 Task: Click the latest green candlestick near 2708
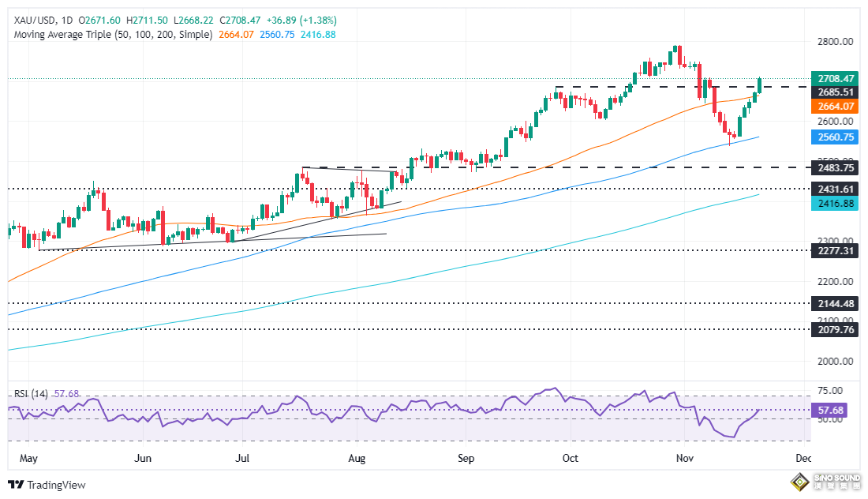point(759,84)
